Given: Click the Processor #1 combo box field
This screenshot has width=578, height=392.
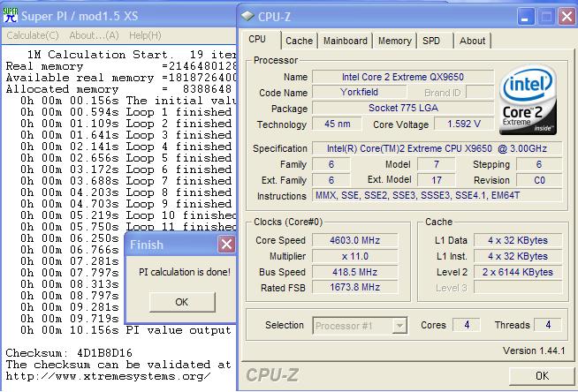Looking at the screenshot, I should 360,326.
